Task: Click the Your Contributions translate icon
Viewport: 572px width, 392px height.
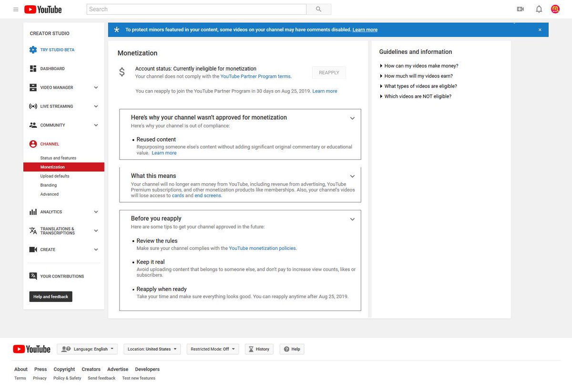Action: tap(33, 276)
